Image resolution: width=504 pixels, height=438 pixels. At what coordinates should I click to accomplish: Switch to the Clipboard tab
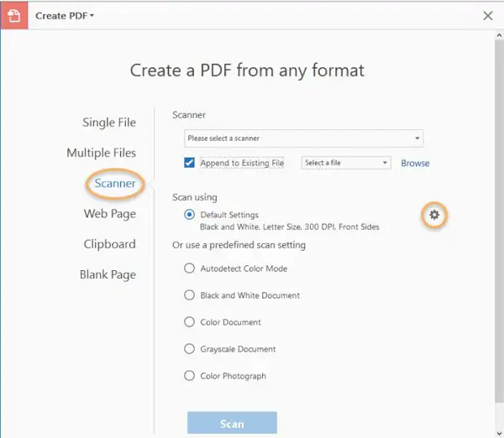click(109, 244)
